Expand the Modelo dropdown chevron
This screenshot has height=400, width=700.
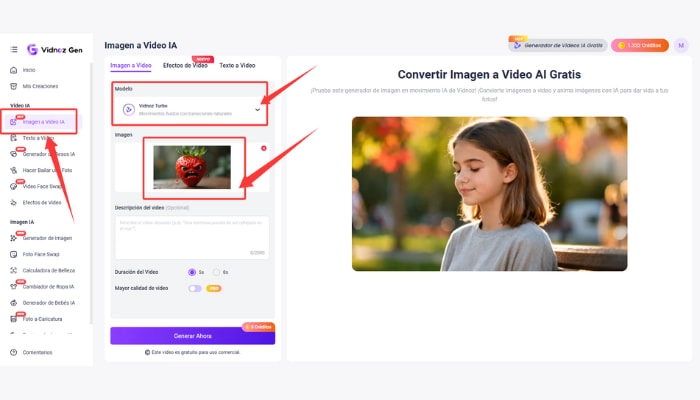pos(258,109)
